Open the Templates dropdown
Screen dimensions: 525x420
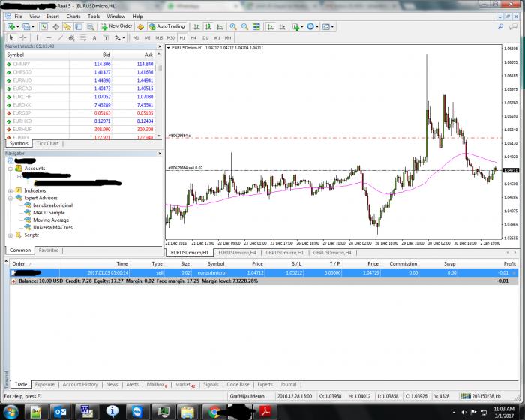(x=332, y=27)
